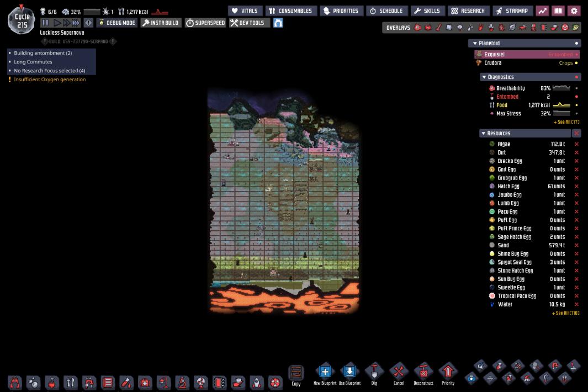The height and width of the screenshot is (392, 588).
Task: Show the Decor overlay plant icon
Action: coord(491,28)
